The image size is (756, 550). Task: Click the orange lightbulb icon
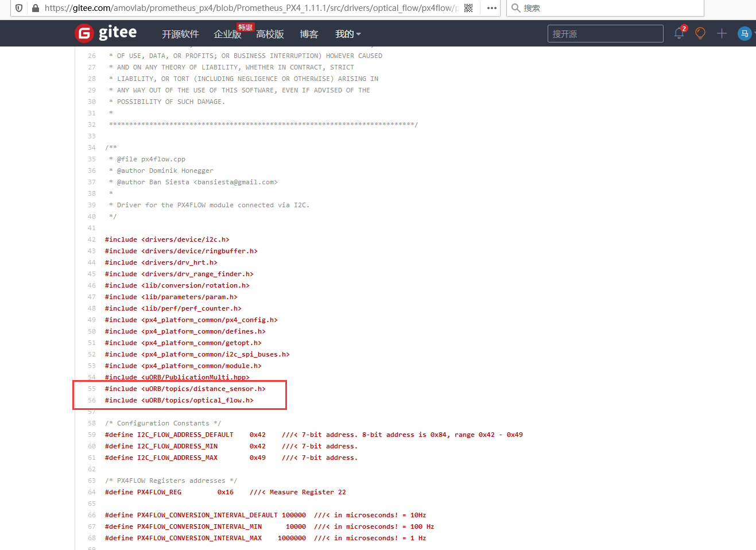(700, 33)
